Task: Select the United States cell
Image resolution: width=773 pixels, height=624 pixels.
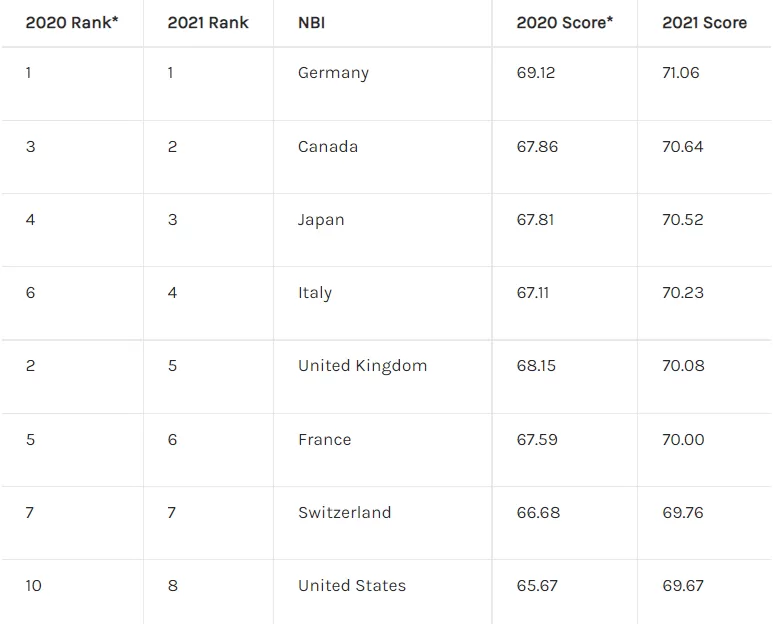Action: 352,586
